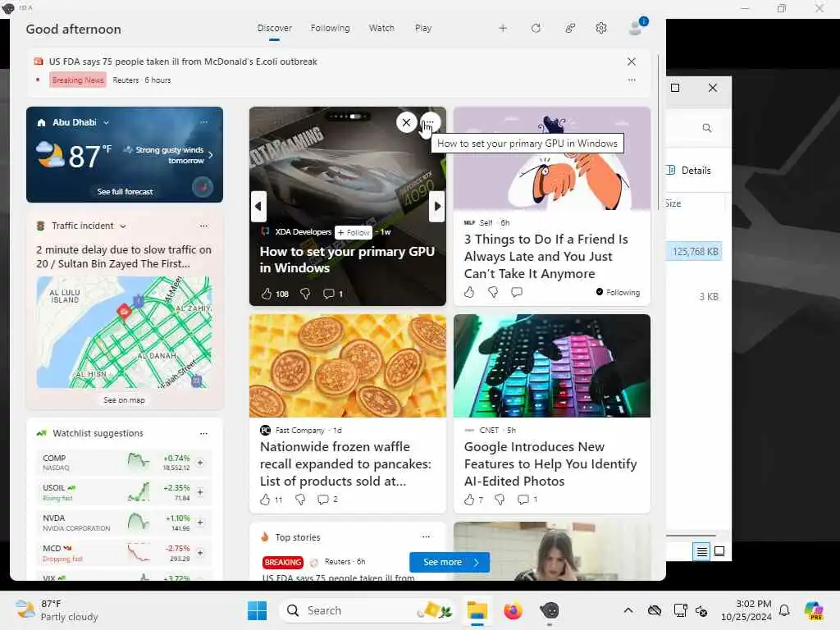The image size is (840, 630).
Task: Like the Friend Is Always Late article
Action: click(x=469, y=292)
